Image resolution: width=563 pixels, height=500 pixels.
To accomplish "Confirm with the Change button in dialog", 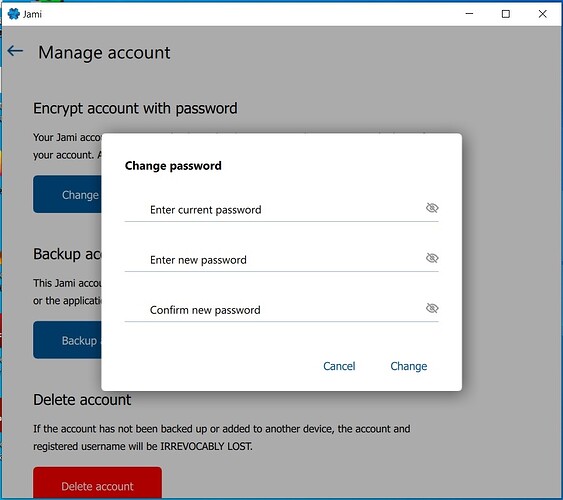I will 409,366.
